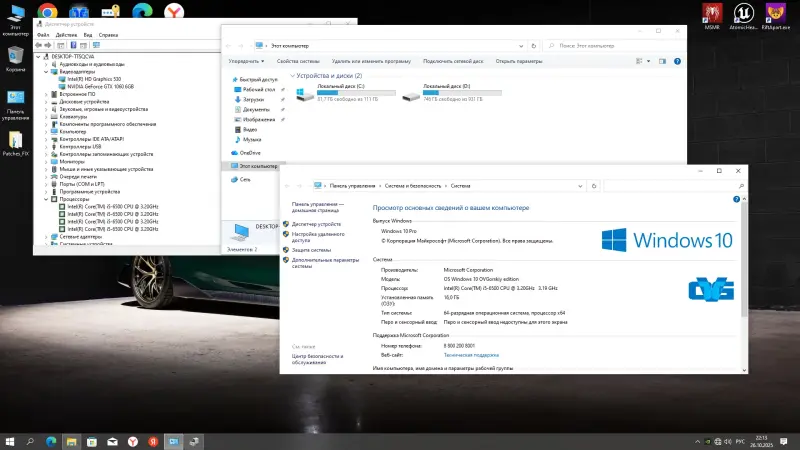This screenshot has width=800, height=450.
Task: Open the Mail app from the taskbar
Action: pyautogui.click(x=112, y=442)
